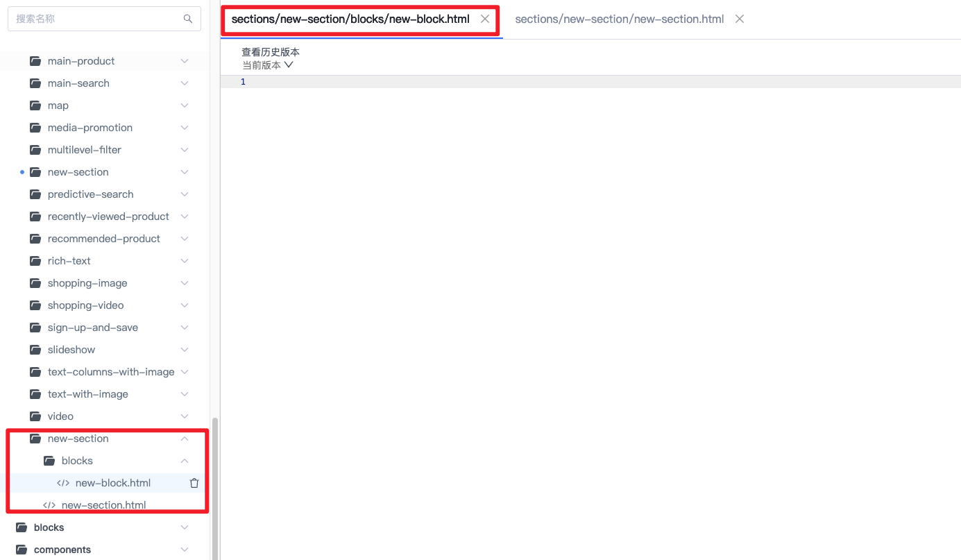Close the new-section.html tab

[740, 19]
